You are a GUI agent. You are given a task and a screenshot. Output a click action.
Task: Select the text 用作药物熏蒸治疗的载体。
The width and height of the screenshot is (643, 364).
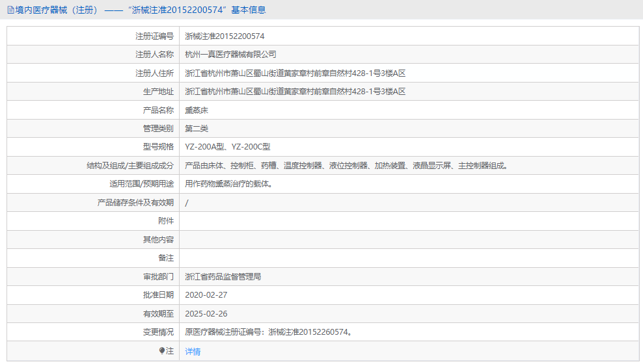[x=229, y=184]
